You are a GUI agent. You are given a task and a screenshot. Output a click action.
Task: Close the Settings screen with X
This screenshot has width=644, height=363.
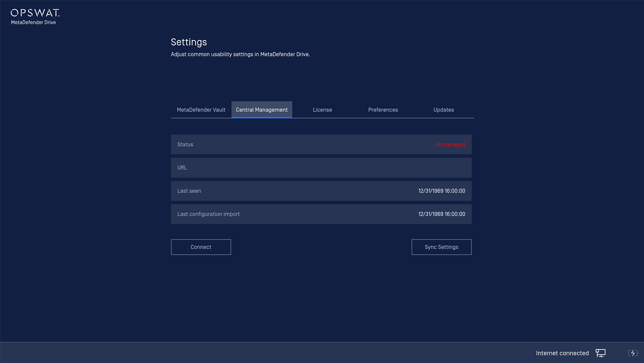[629, 19]
